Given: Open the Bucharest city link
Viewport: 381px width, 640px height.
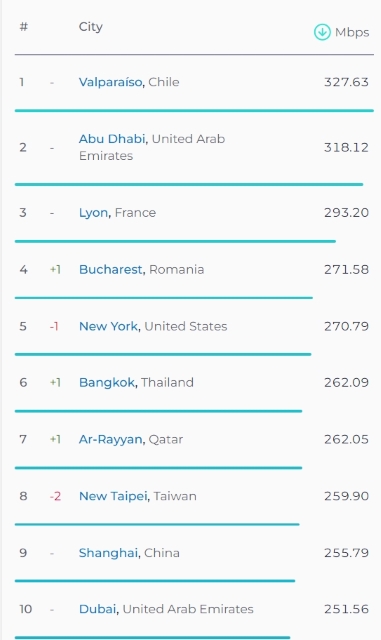Looking at the screenshot, I should (111, 269).
